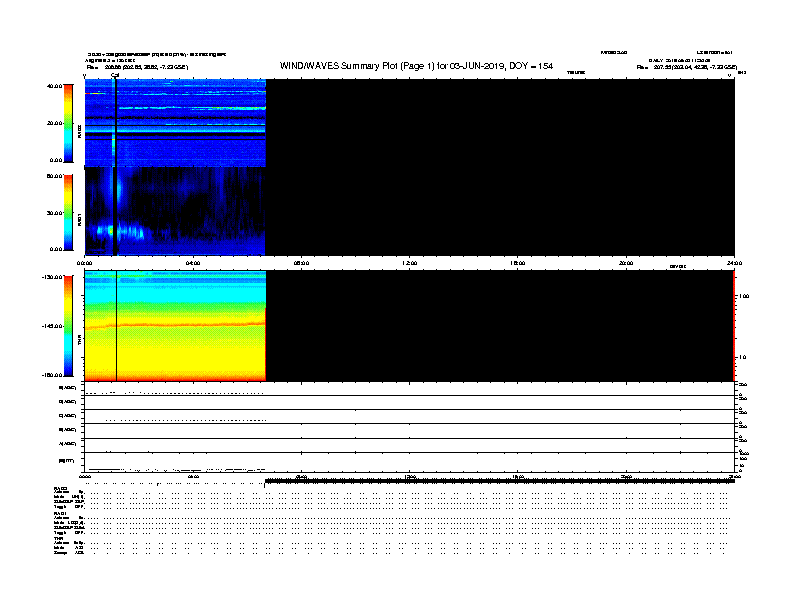Click the RAD2 heading in the bottom status block
Screen dimensions: 792x612
coord(60,488)
